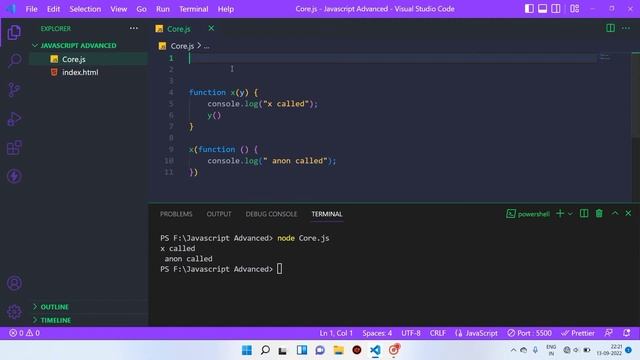Open the Explorer view in activity bar
640x360 pixels.
pyautogui.click(x=14, y=32)
